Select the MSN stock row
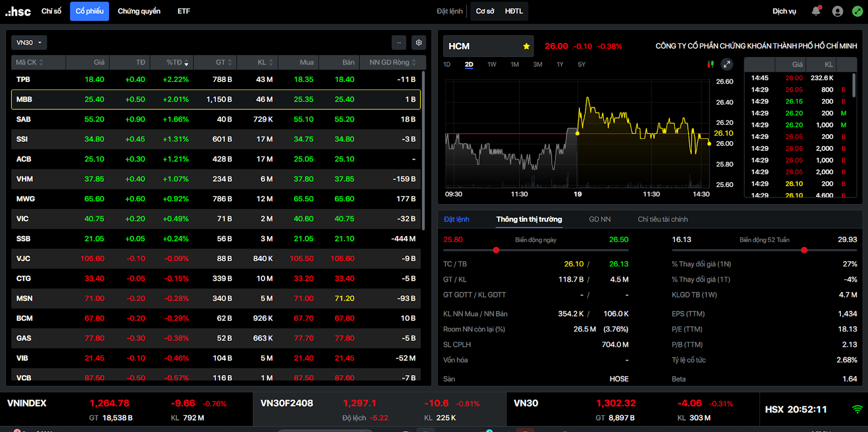Viewport: 868px width, 432px height. coord(216,298)
